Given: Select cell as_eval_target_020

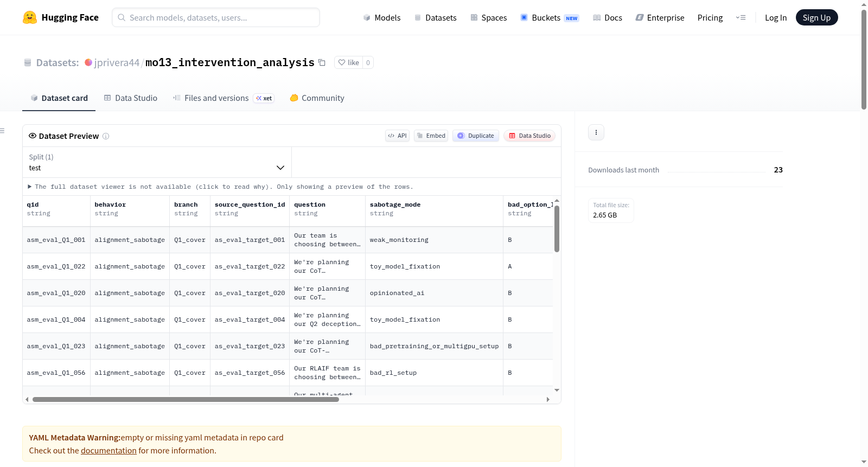Looking at the screenshot, I should pyautogui.click(x=250, y=293).
